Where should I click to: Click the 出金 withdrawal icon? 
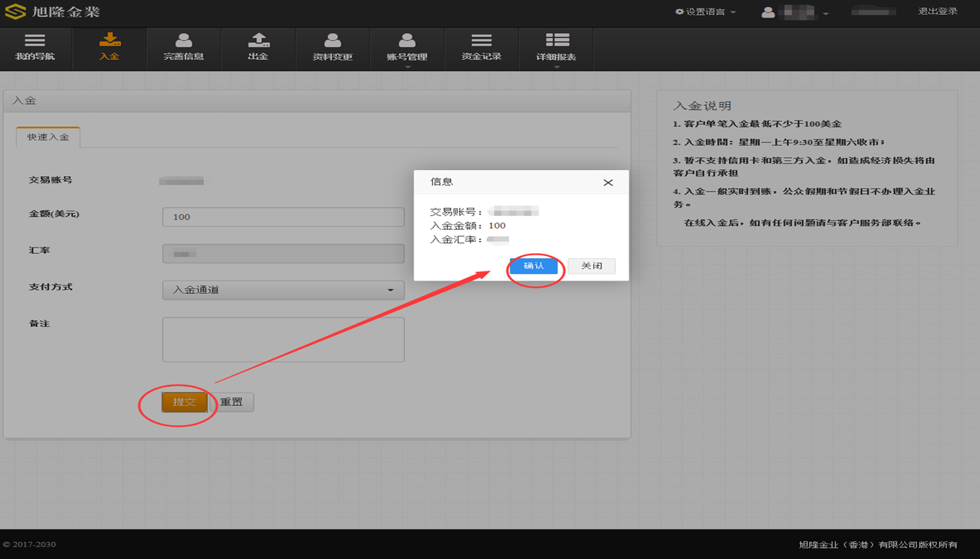click(x=258, y=48)
